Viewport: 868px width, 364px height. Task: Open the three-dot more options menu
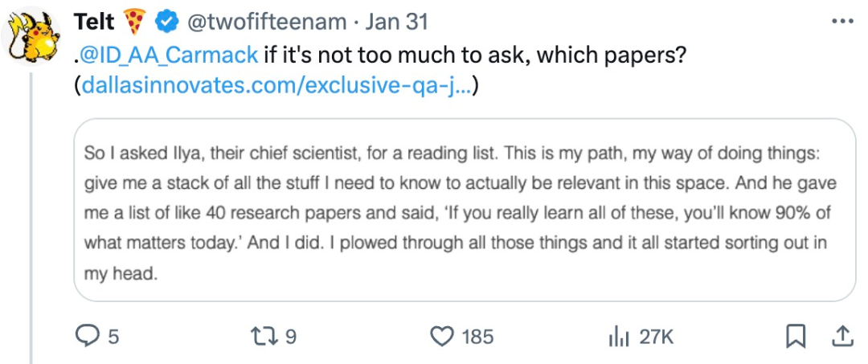point(843,21)
